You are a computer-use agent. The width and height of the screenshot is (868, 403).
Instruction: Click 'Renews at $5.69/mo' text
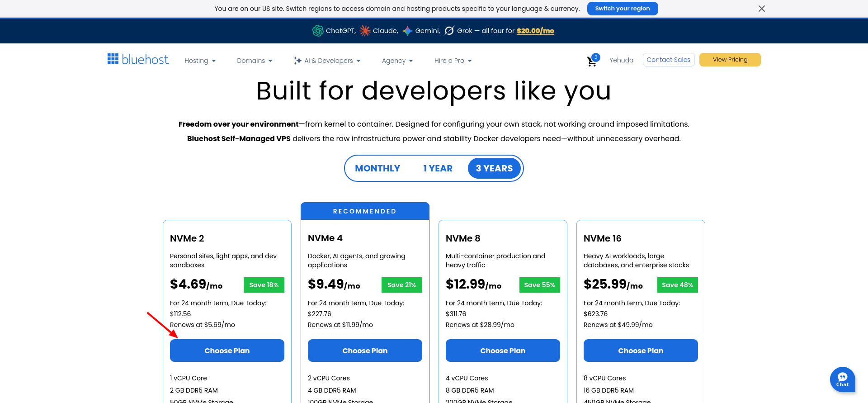[203, 325]
